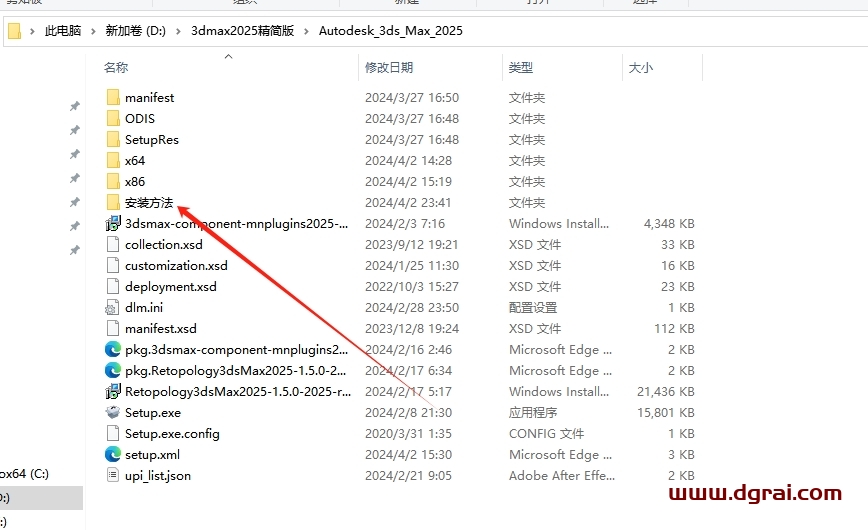Image resolution: width=868 pixels, height=530 pixels.
Task: Click the 15,801 KB size cell
Action: point(666,413)
